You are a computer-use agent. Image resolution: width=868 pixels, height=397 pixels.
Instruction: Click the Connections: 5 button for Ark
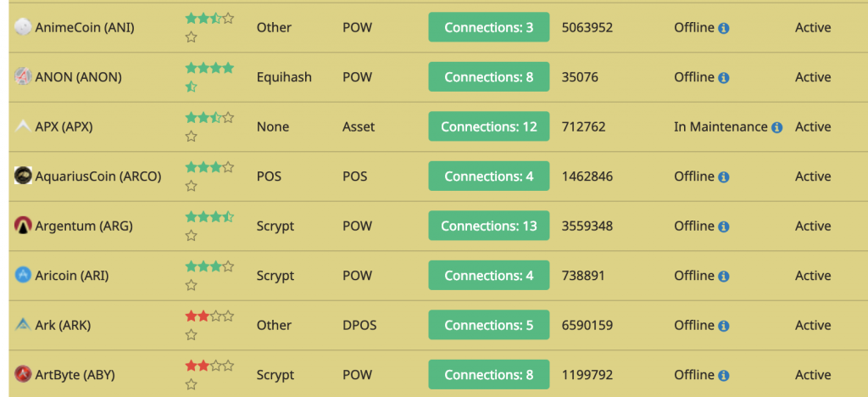489,325
